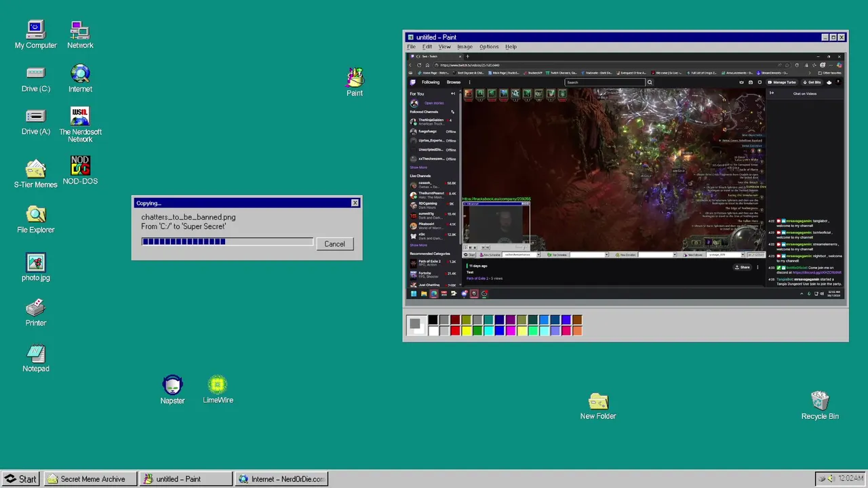
Task: Click the 12:02 AM taskbar clock
Action: pyautogui.click(x=851, y=479)
